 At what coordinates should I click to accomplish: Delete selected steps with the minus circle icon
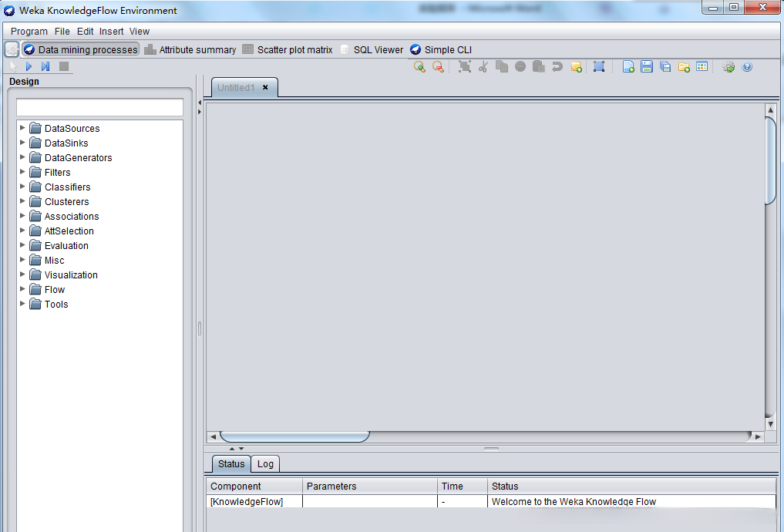tap(520, 66)
